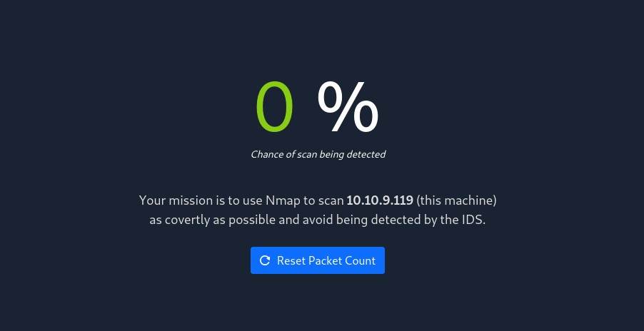Click the large white percent sign
The width and height of the screenshot is (644, 331).
click(348, 107)
